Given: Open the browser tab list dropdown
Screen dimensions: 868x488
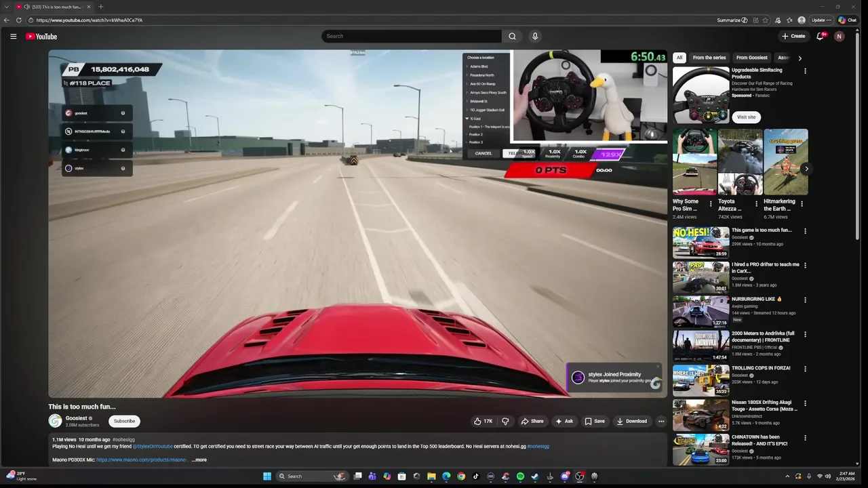Looking at the screenshot, I should coord(7,7).
